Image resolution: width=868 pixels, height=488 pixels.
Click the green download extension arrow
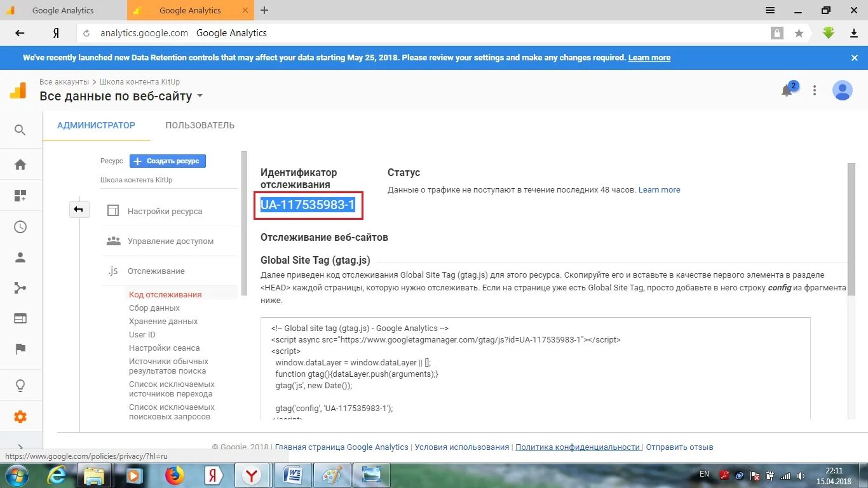pyautogui.click(x=829, y=33)
